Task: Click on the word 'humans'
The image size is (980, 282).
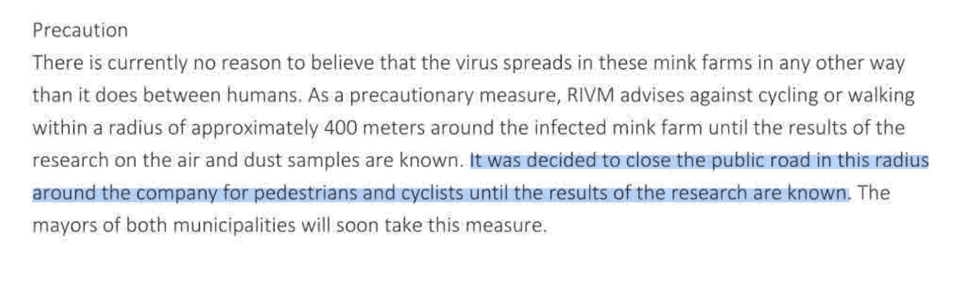Action: click(x=265, y=96)
